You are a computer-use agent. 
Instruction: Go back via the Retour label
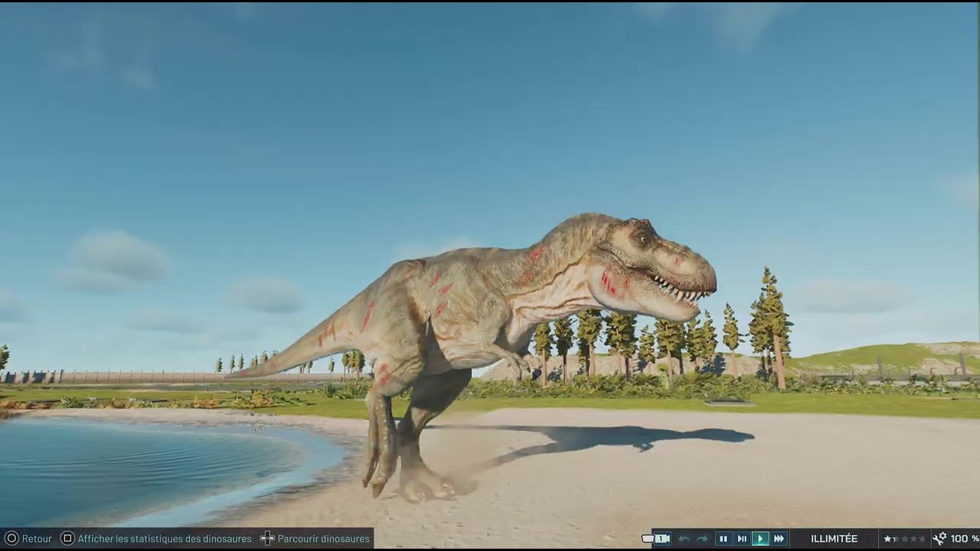[37, 539]
